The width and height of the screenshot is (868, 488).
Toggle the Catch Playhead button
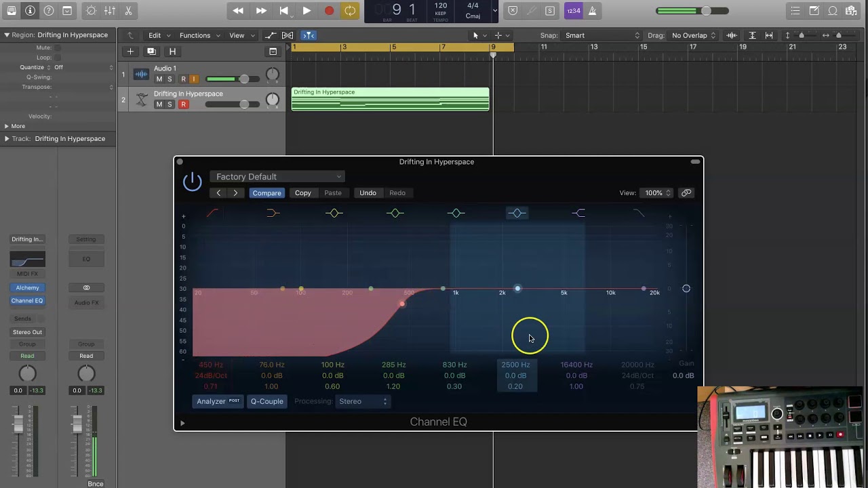[x=309, y=35]
